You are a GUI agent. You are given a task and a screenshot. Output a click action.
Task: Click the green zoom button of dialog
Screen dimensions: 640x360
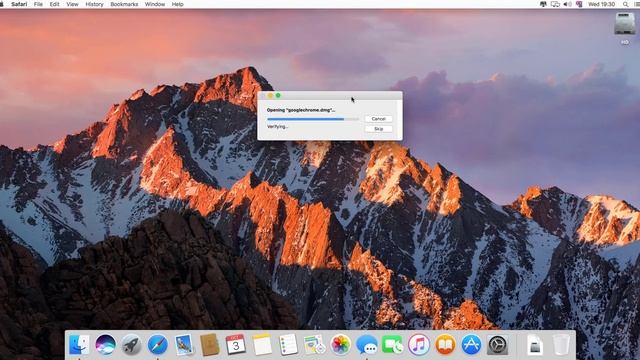(278, 96)
